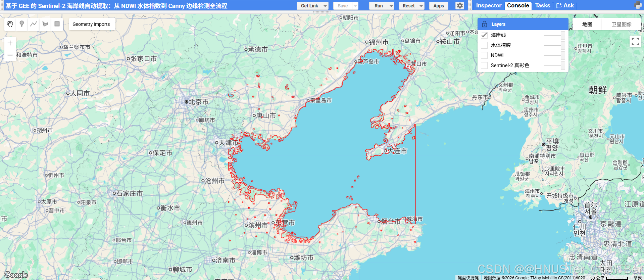This screenshot has width=644, height=280.
Task: Click the Python icon at top right
Action: pos(638,5)
